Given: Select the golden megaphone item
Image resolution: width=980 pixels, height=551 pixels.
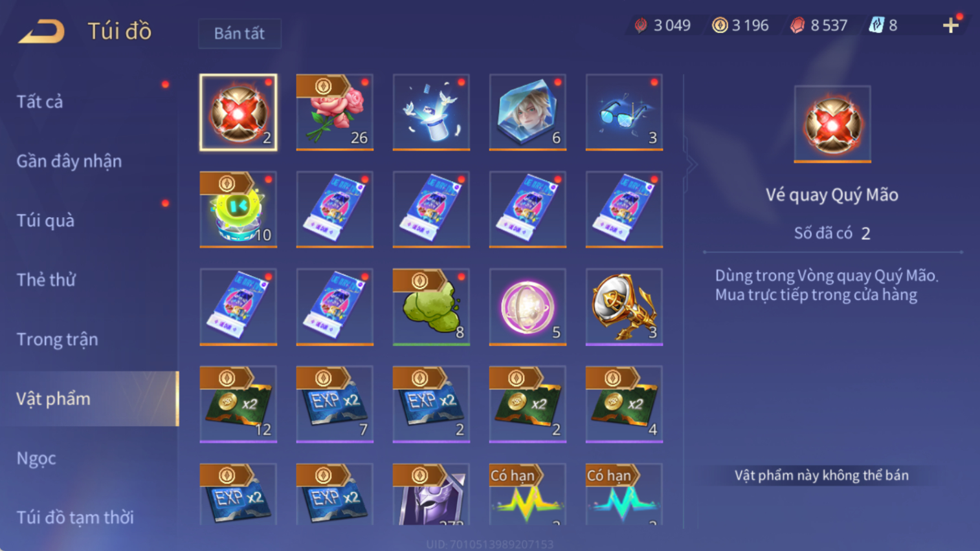Looking at the screenshot, I should [x=624, y=307].
